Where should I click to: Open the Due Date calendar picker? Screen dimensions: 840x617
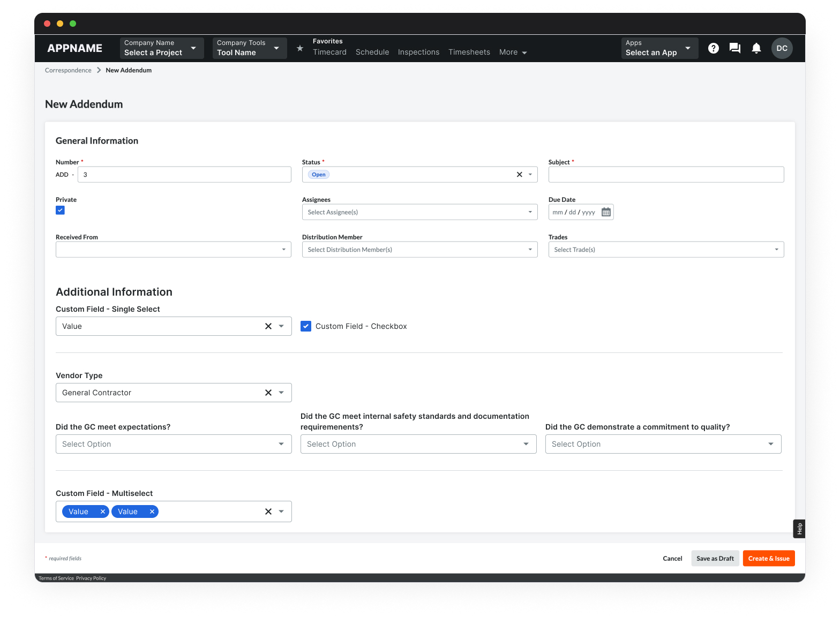point(606,212)
